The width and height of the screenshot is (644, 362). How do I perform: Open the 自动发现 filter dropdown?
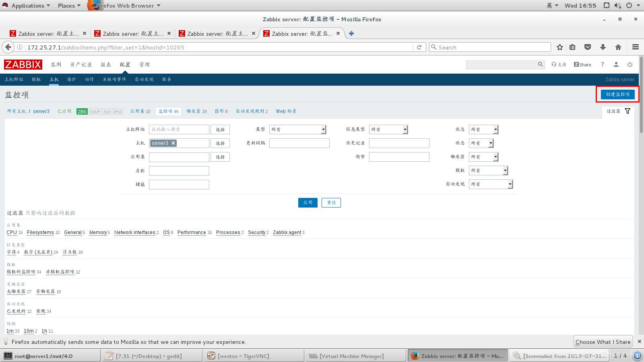491,184
